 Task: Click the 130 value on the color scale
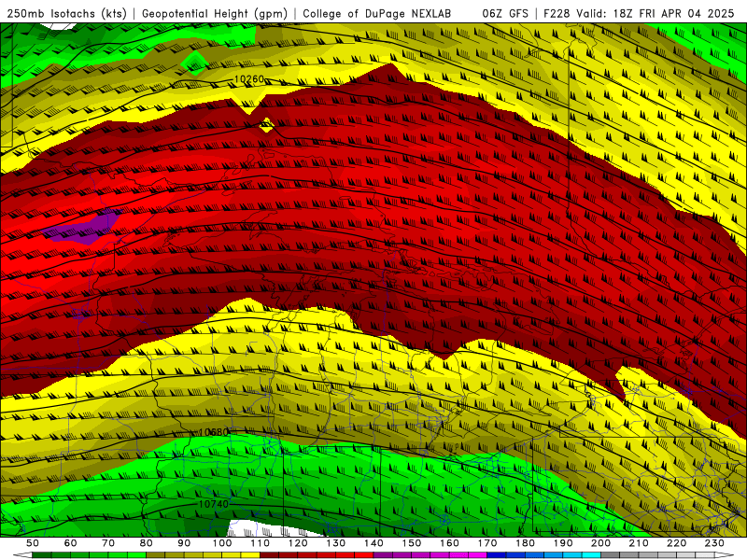(x=335, y=543)
